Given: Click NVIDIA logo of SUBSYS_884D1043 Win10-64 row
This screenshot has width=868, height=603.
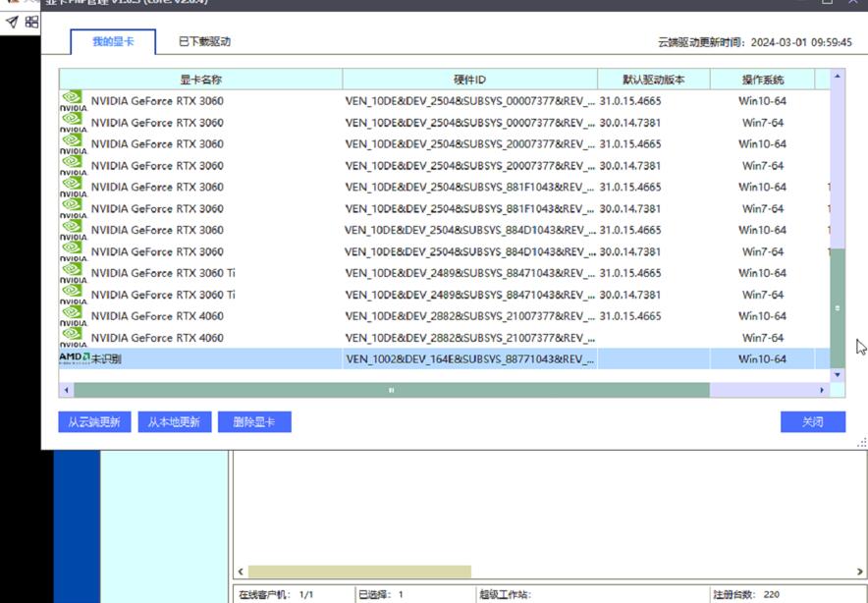Looking at the screenshot, I should [x=73, y=230].
